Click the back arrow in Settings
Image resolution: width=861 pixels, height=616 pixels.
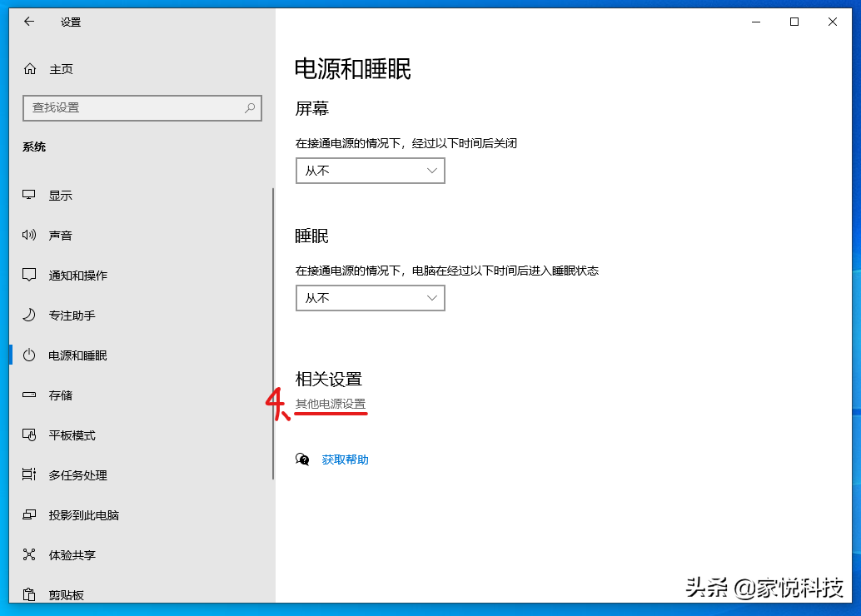click(x=29, y=22)
